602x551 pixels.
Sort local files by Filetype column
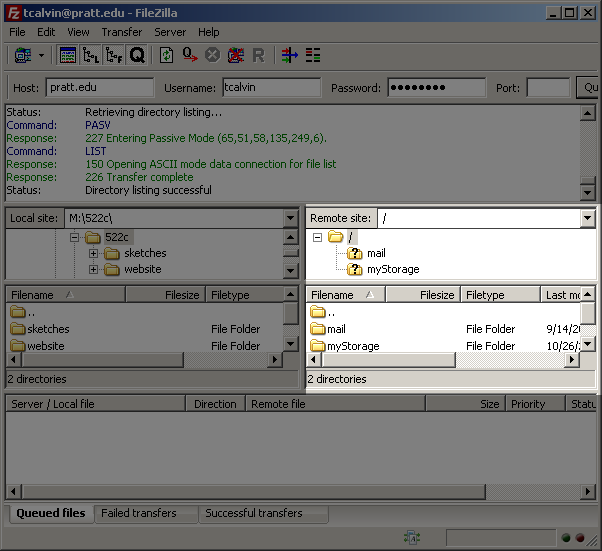(x=245, y=295)
